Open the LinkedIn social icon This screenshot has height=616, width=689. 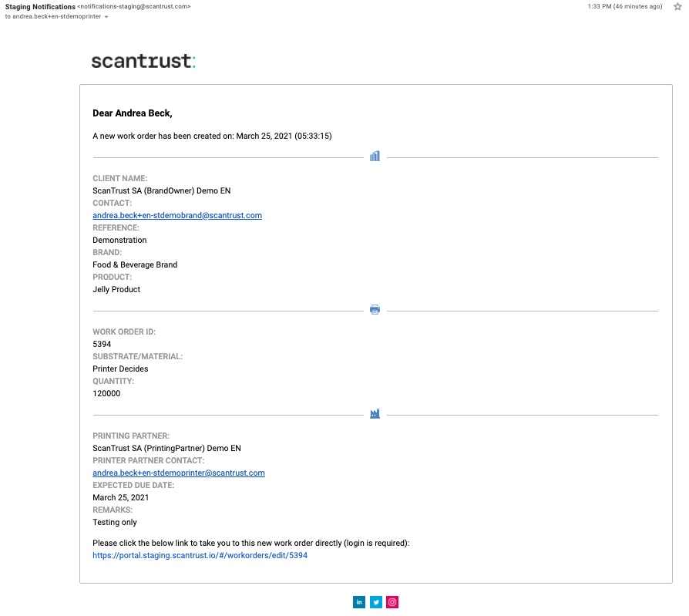359,602
